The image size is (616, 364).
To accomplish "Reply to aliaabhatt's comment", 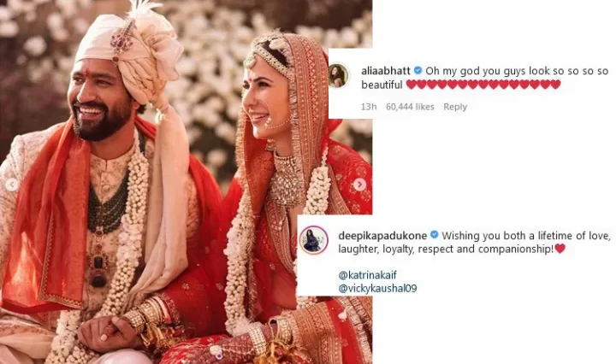I will 455,107.
